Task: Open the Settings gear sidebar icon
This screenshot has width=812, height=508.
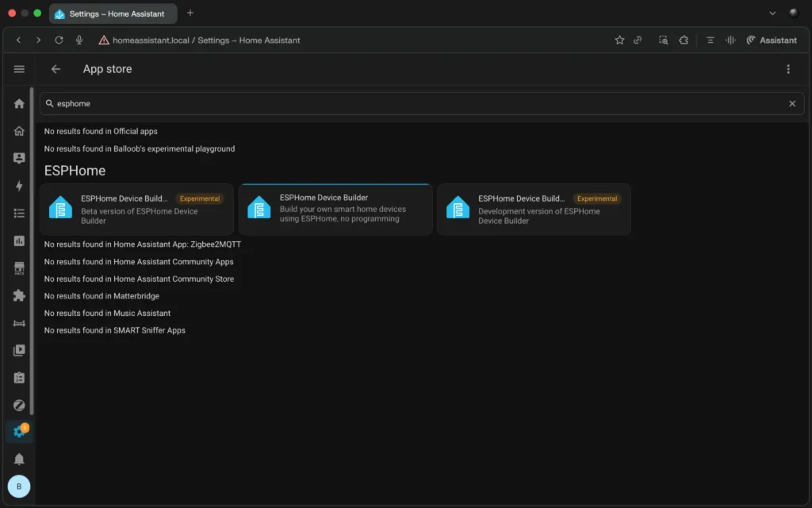Action: 19,431
